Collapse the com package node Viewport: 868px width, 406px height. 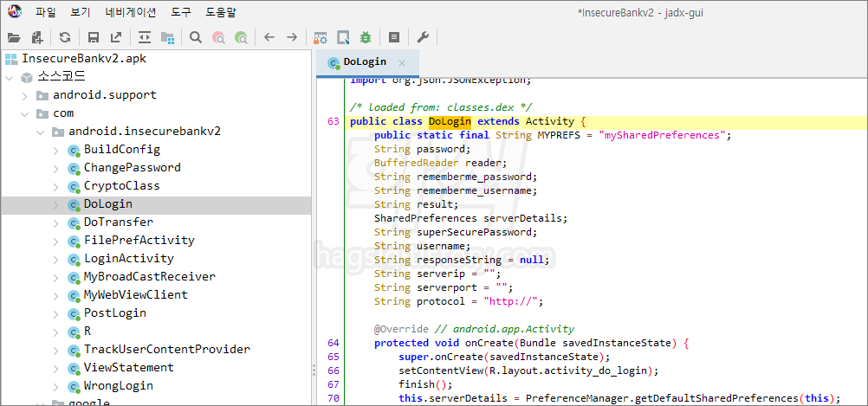[x=24, y=114]
